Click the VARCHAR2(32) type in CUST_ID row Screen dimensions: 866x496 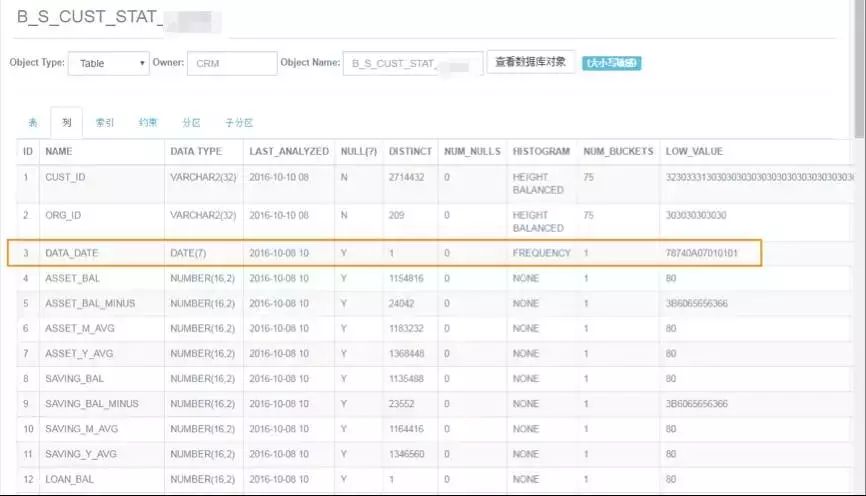pos(203,177)
